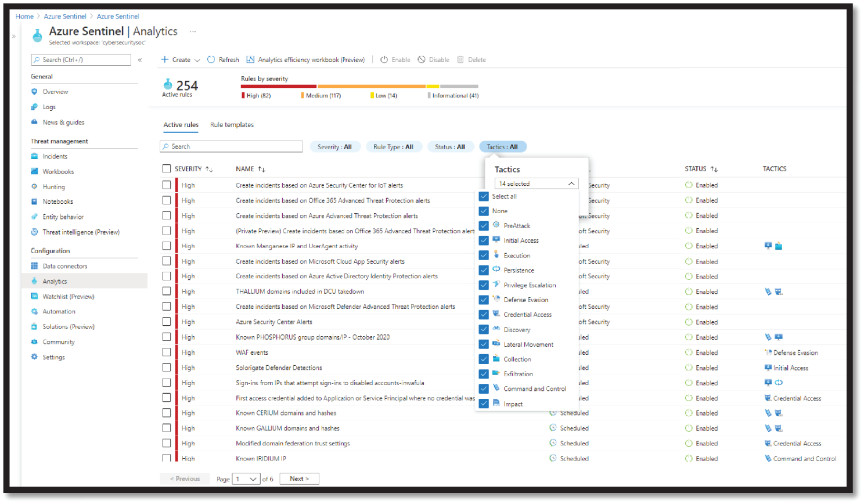Open Analytics efficiency workbook icon
The height and width of the screenshot is (504, 864).
(x=251, y=59)
